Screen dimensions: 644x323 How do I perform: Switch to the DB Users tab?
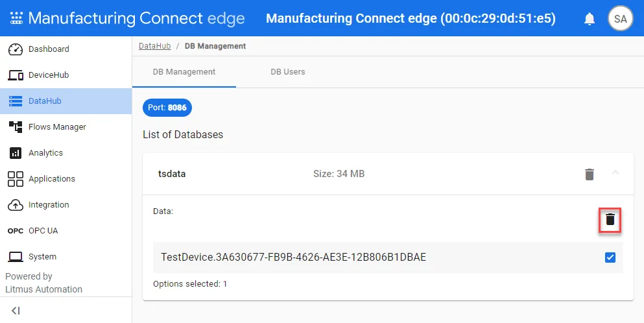(x=287, y=71)
